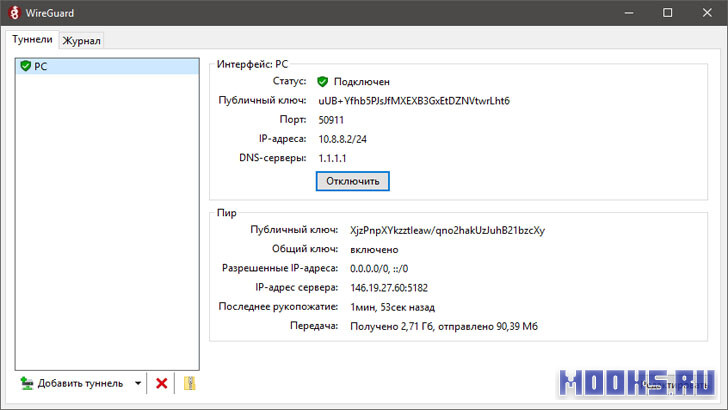The height and width of the screenshot is (410, 728).
Task: Click the connected status shield icon
Action: point(323,82)
